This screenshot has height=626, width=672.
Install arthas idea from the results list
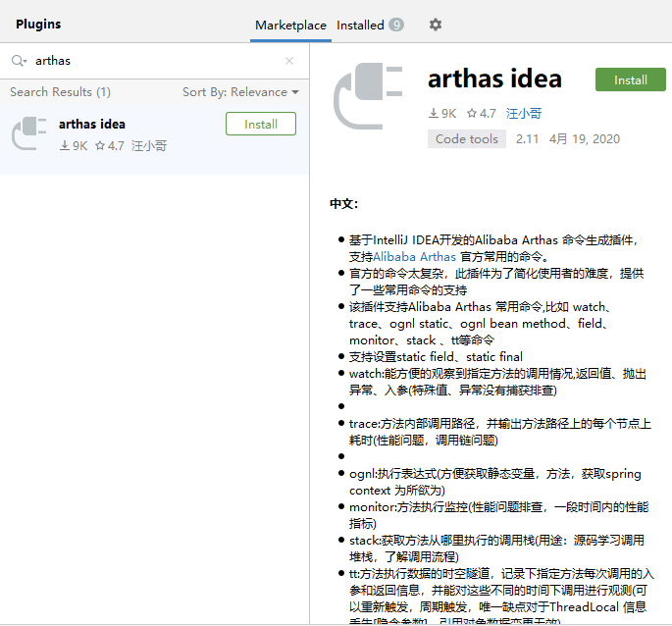pos(261,124)
